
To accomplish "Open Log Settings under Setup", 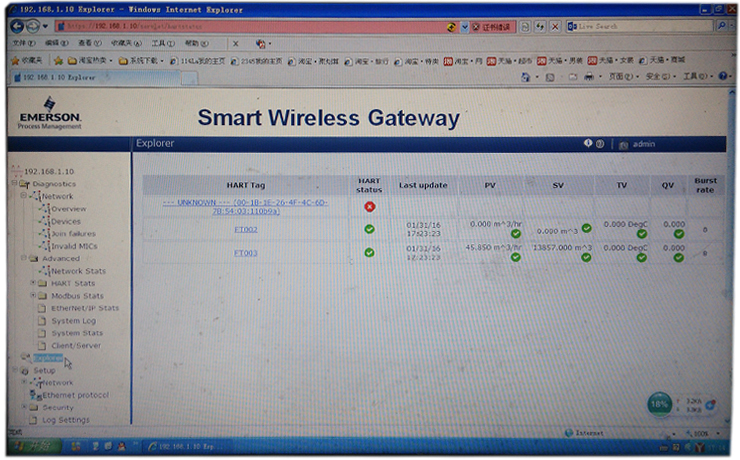I will click(x=66, y=420).
